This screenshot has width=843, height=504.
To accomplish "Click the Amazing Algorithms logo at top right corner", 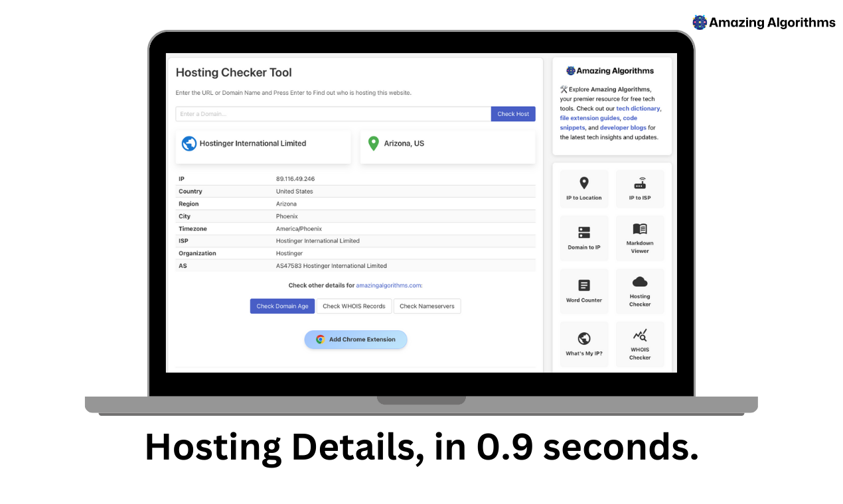I will pyautogui.click(x=764, y=23).
